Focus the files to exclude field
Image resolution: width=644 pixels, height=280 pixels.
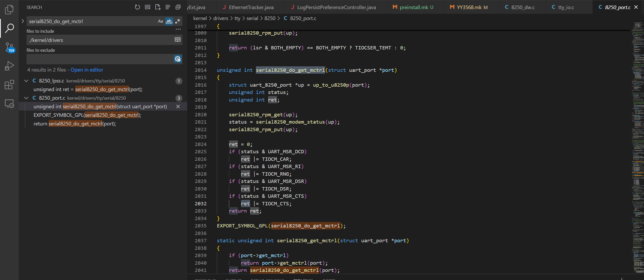point(100,59)
